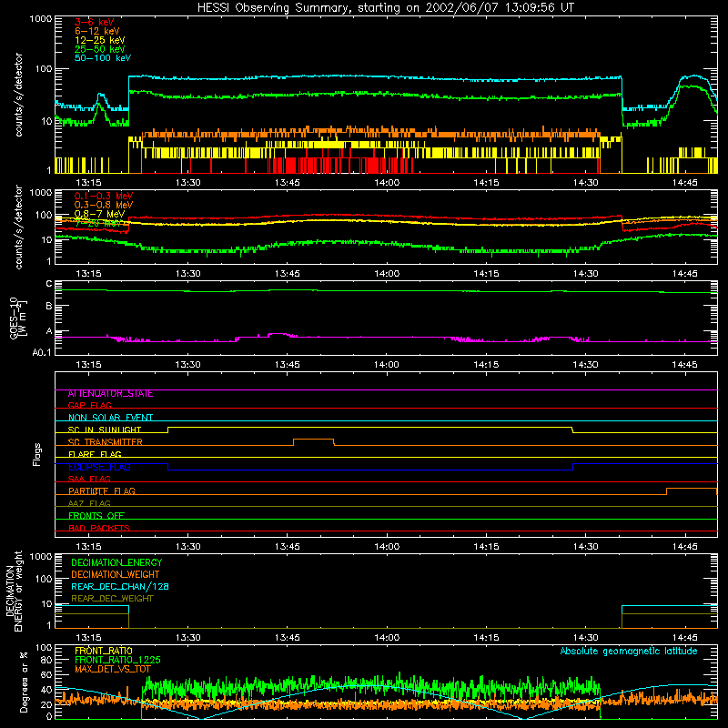Click the NON_SOLAR_EVENT flag label
Screen dimensions: 728x728
coord(110,418)
